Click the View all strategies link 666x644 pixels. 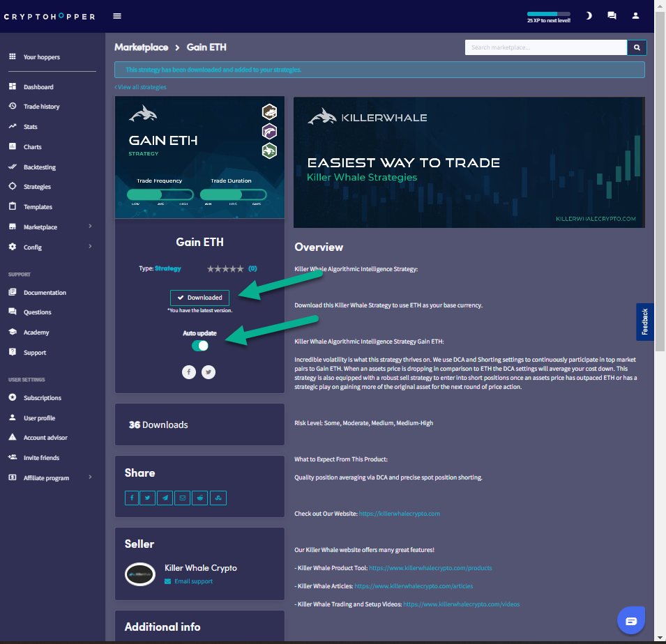141,87
